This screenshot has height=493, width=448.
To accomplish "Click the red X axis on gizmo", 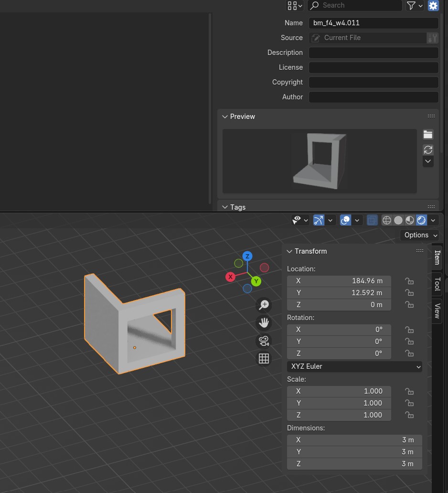I will click(230, 277).
